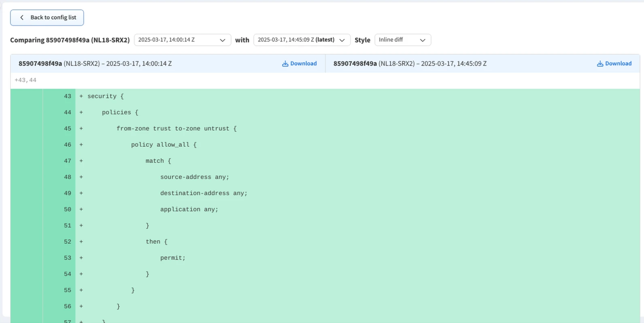Select the 'permit;' added line
Viewport: 644px width, 323px height.
[172, 258]
